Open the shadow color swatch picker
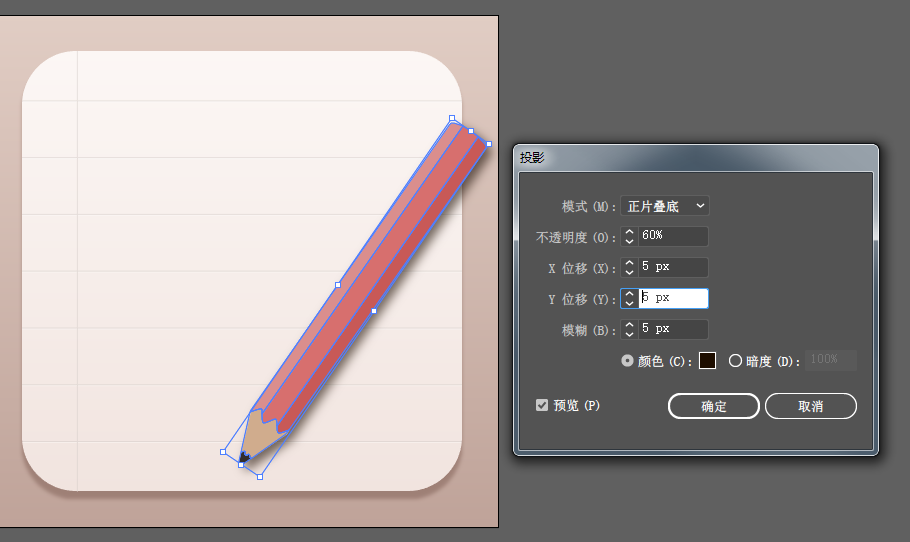The image size is (910, 542). (707, 361)
